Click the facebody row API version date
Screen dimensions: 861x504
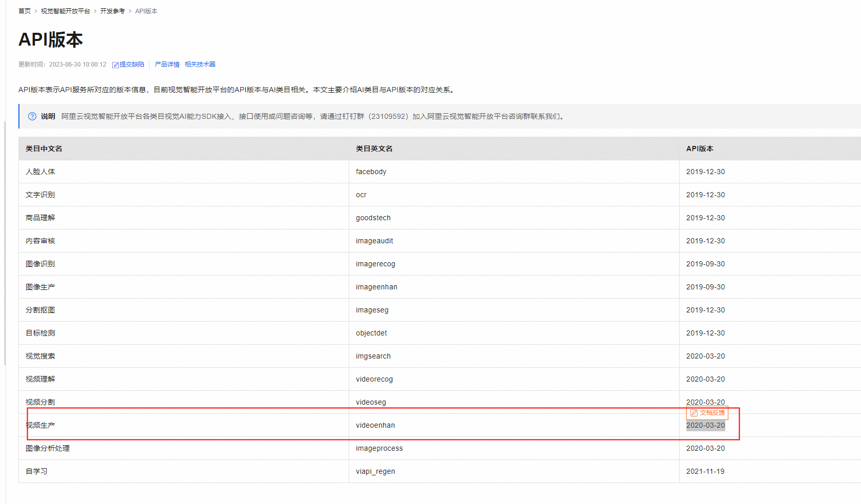pyautogui.click(x=705, y=172)
